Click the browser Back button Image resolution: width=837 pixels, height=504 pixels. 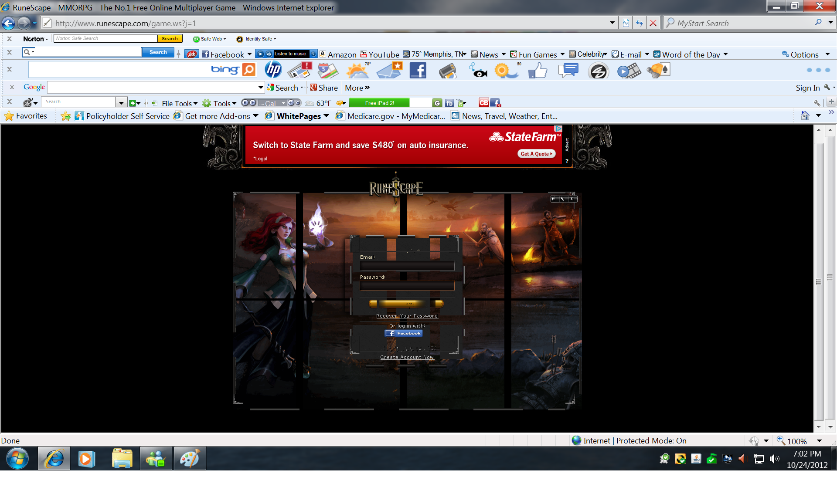pyautogui.click(x=8, y=23)
